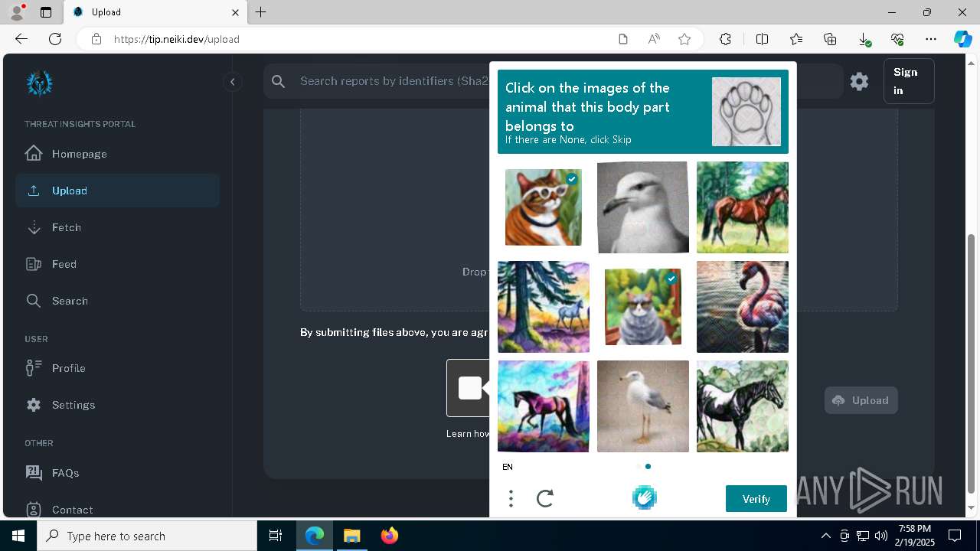This screenshot has width=980, height=551.
Task: Open the Homepage sidebar item
Action: 117,154
